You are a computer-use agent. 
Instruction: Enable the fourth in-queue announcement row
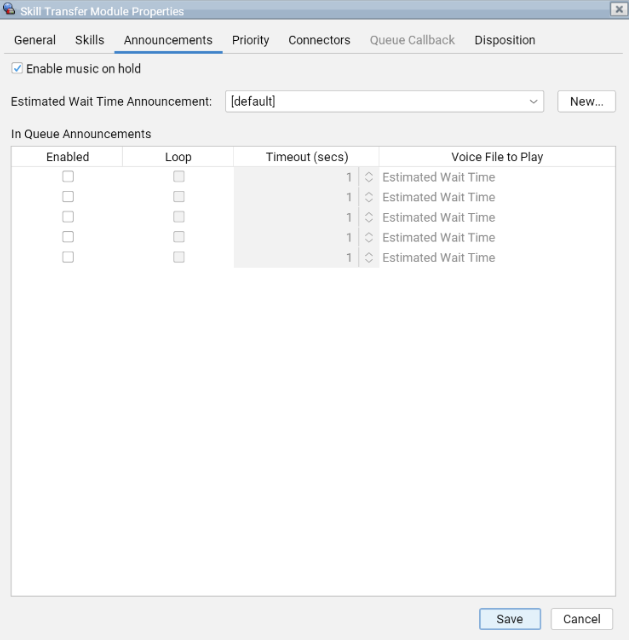(68, 237)
